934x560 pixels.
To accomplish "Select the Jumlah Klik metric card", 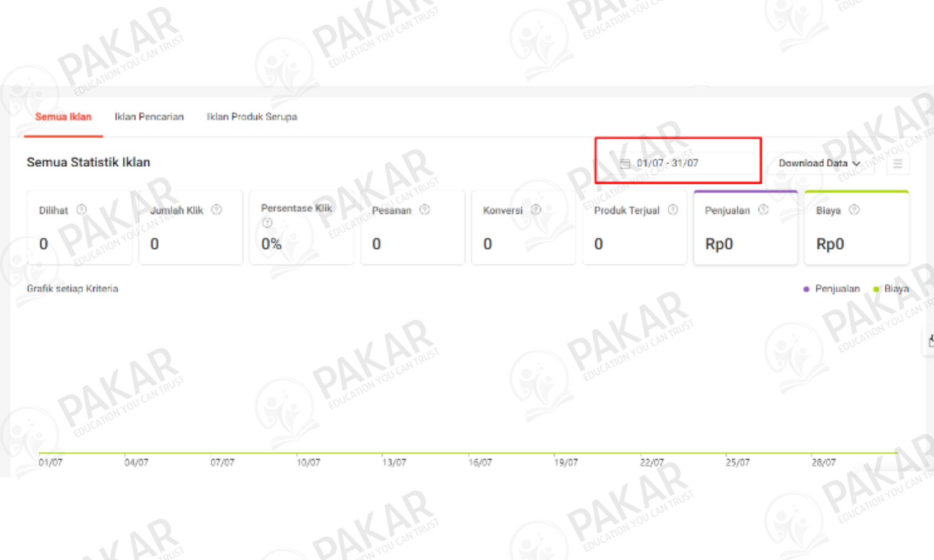I will (191, 228).
